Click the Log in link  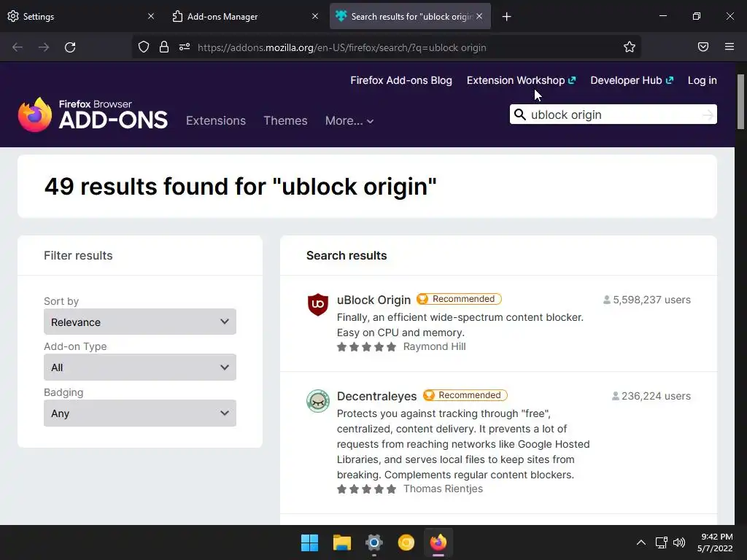703,80
